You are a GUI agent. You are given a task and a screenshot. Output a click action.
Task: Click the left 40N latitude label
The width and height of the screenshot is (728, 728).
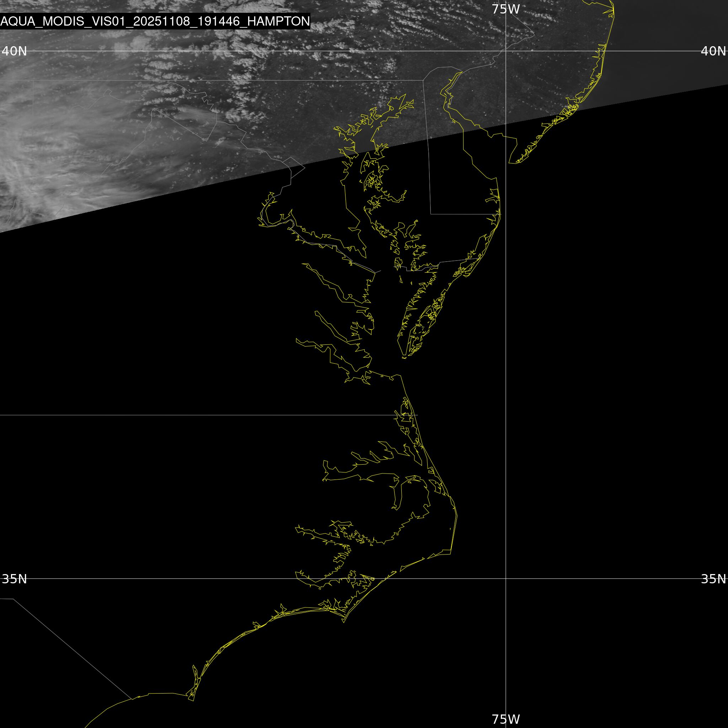click(x=14, y=51)
